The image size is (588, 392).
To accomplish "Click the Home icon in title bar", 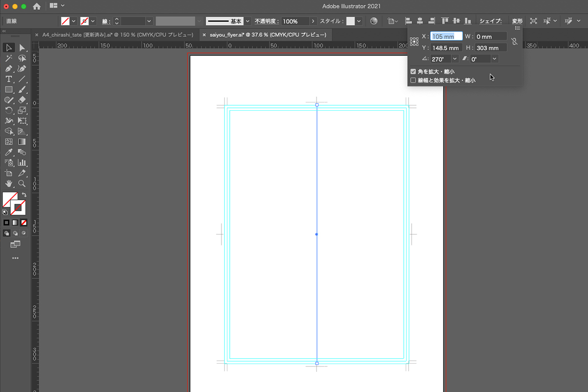I will point(37,6).
